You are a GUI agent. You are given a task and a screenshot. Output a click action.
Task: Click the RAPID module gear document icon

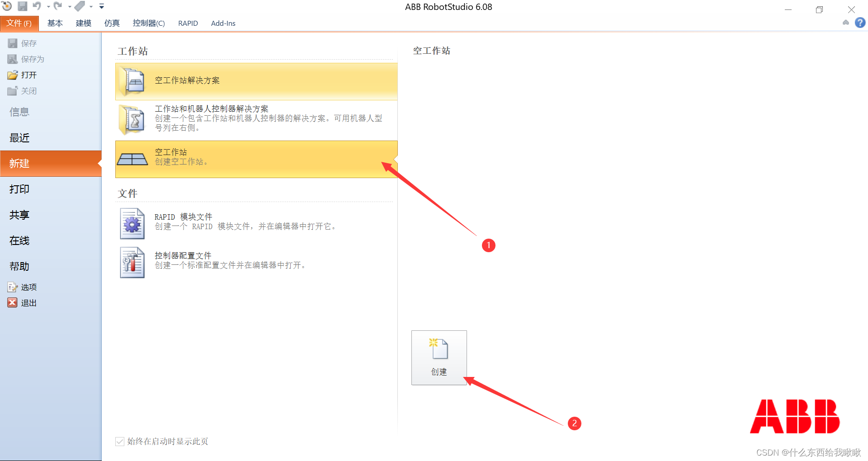click(x=132, y=223)
